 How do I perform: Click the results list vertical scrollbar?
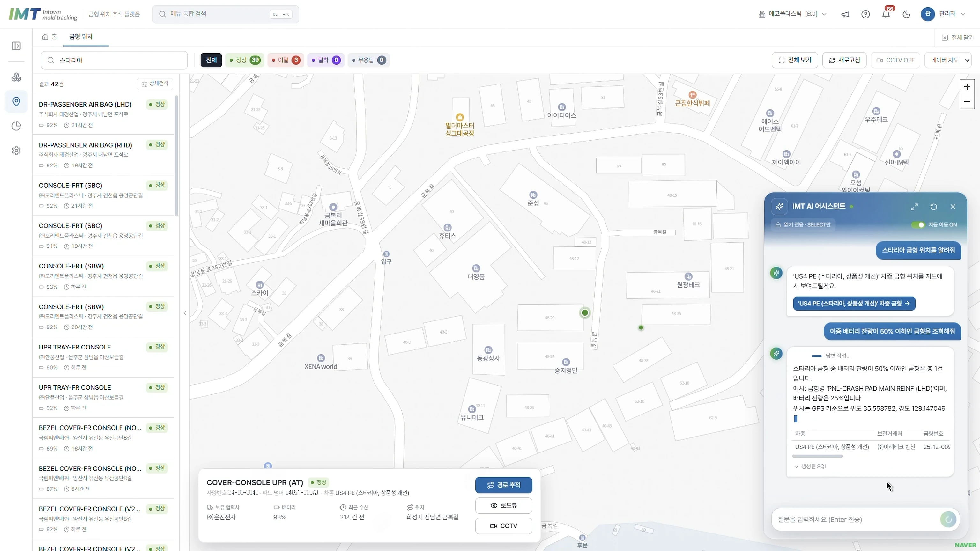point(176,156)
